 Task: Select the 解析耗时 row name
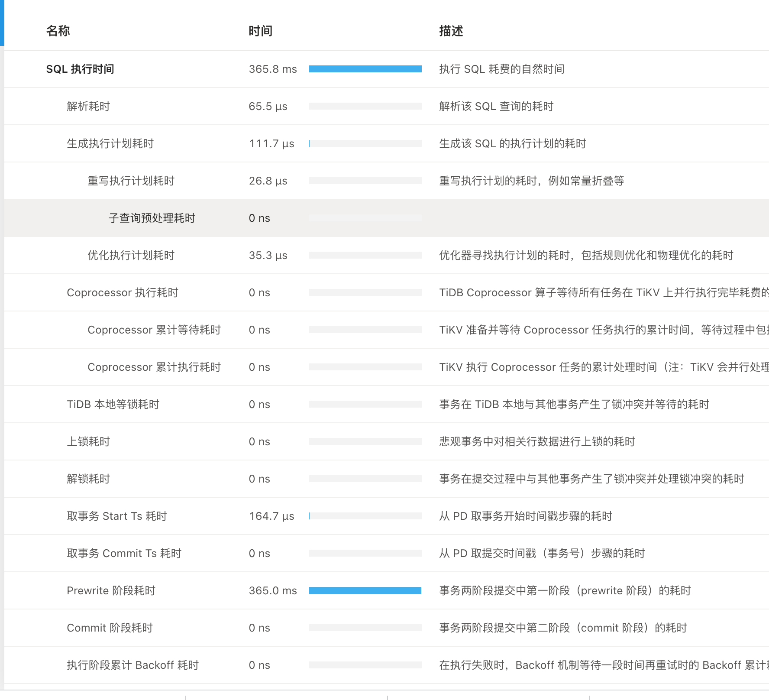coord(88,107)
